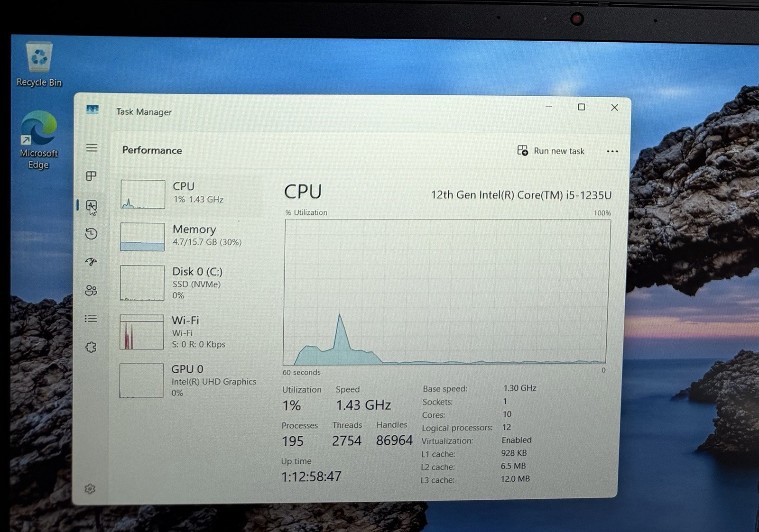Close the Task Manager window
Viewport: 759px width, 532px height.
tap(614, 108)
